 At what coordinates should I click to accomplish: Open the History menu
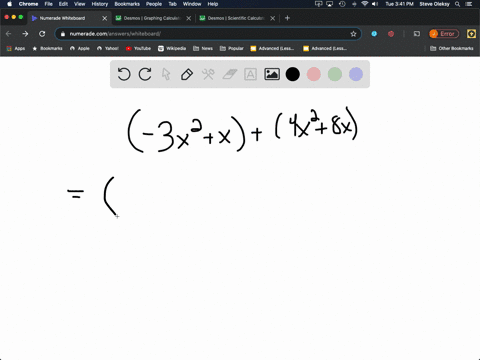coord(100,4)
